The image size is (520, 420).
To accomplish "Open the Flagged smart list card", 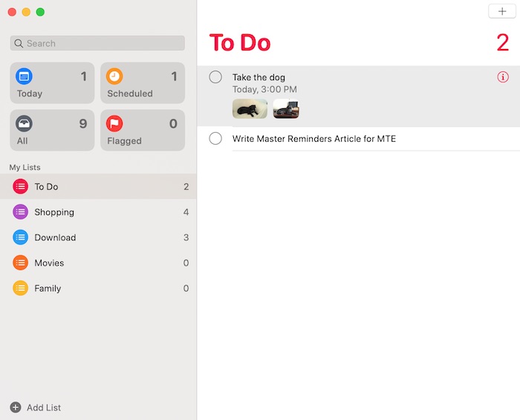I will 143,130.
